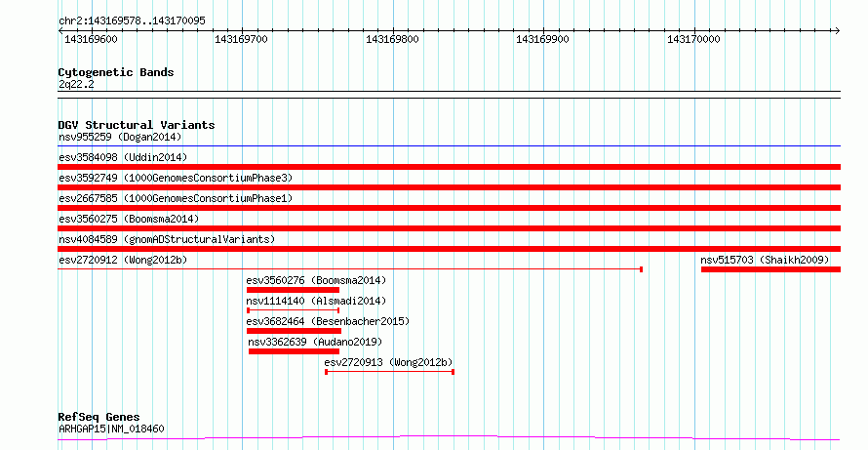Open variant esv3682464 (Besenbacher2015) label
The height and width of the screenshot is (450, 868).
[x=328, y=321]
